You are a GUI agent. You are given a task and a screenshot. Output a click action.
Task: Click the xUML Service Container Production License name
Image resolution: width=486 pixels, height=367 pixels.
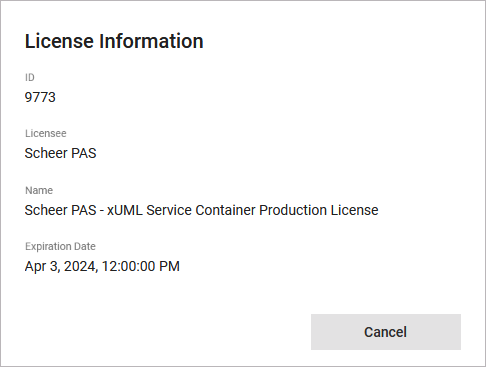pyautogui.click(x=201, y=210)
